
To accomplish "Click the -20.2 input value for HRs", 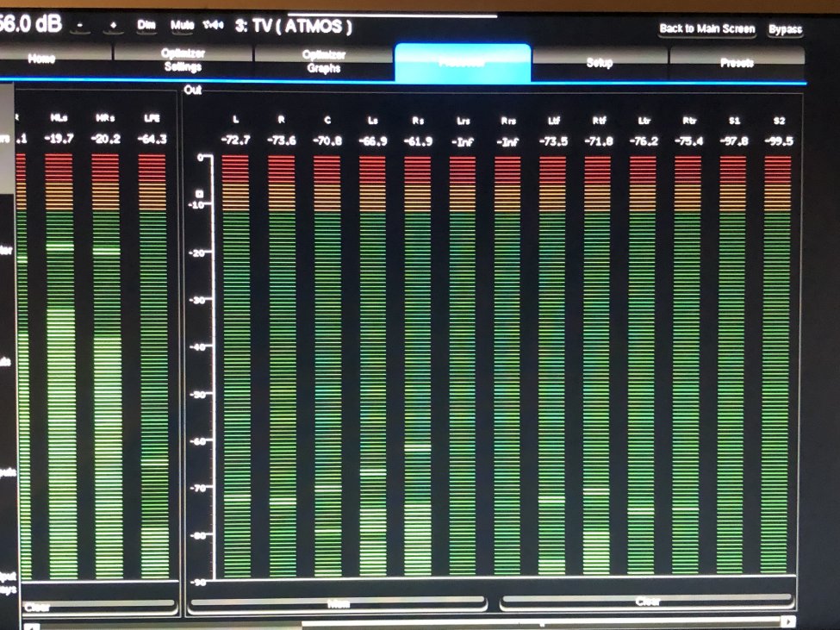I will click(x=105, y=139).
